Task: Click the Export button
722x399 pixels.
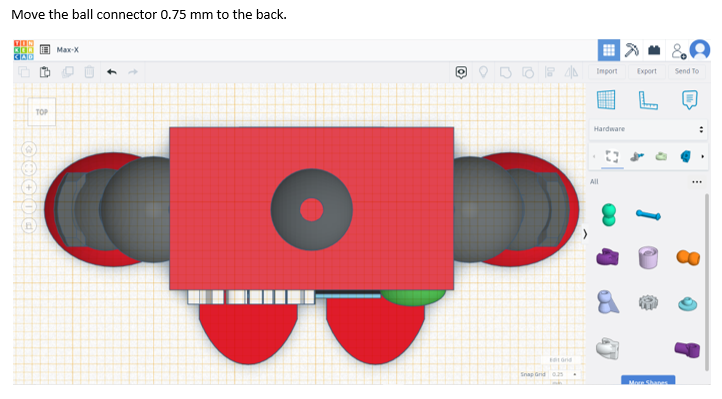Action: click(x=646, y=71)
